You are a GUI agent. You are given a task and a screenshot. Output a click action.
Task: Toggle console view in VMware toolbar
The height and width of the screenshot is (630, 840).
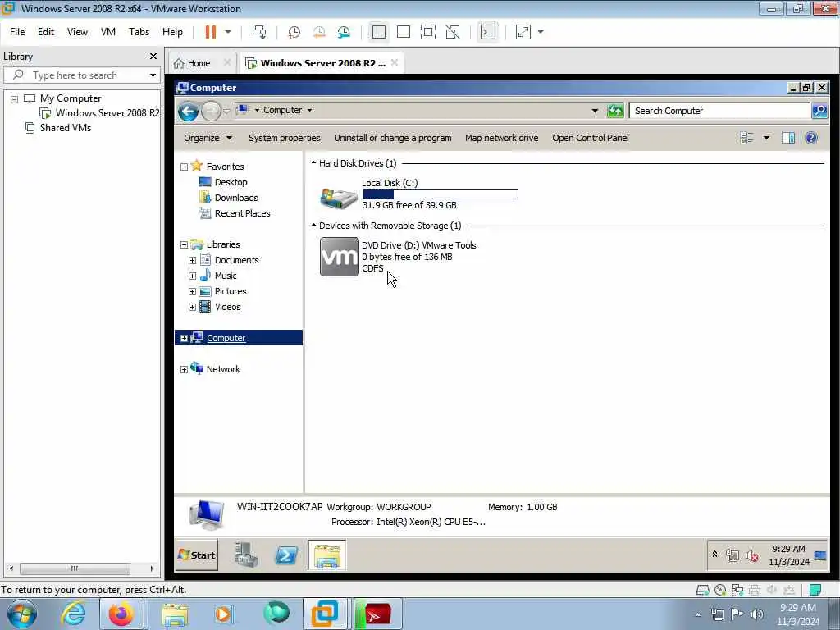pos(487,32)
